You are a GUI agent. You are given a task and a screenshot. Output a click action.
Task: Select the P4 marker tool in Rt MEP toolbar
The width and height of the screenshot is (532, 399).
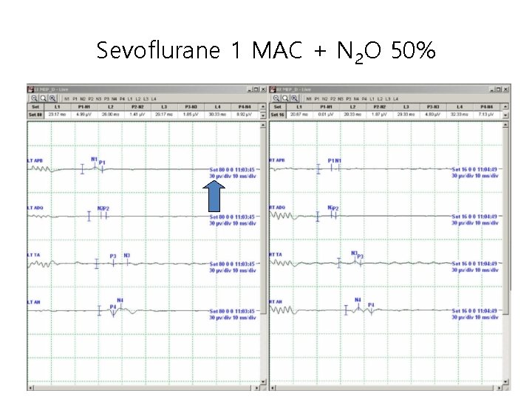pos(364,99)
